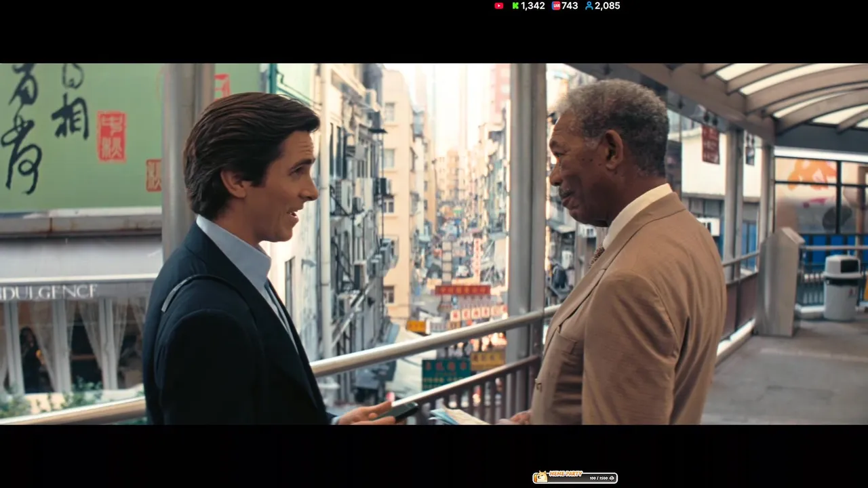Click the 100 / 1500 progress value
868x488 pixels.
pos(599,479)
